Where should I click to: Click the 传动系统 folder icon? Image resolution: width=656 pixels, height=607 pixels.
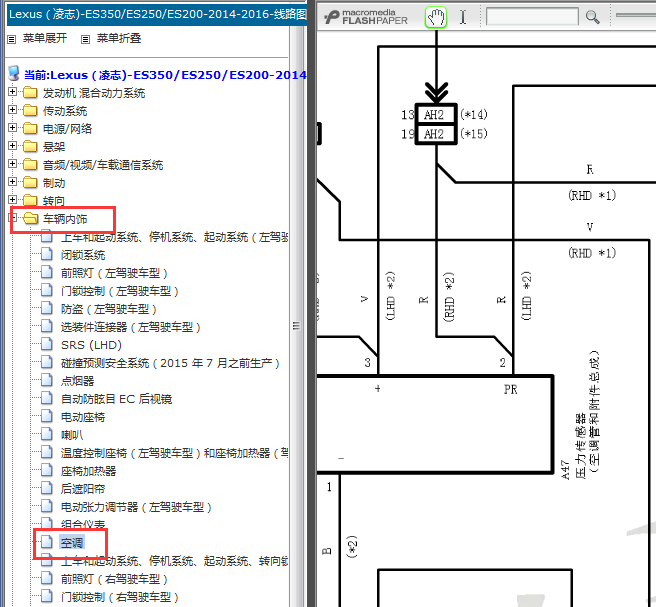[x=30, y=110]
